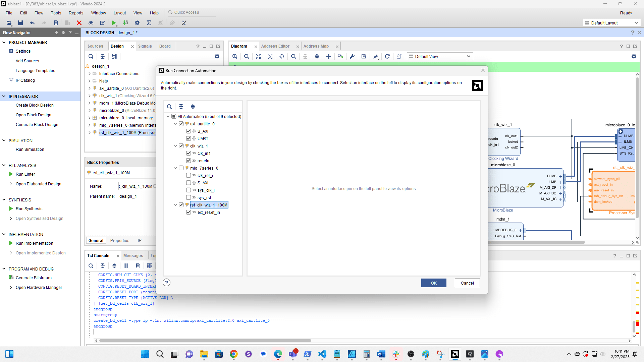Screen dimensions: 644x362
Task: Uncheck the UART interface checkbox
Action: [x=189, y=139]
